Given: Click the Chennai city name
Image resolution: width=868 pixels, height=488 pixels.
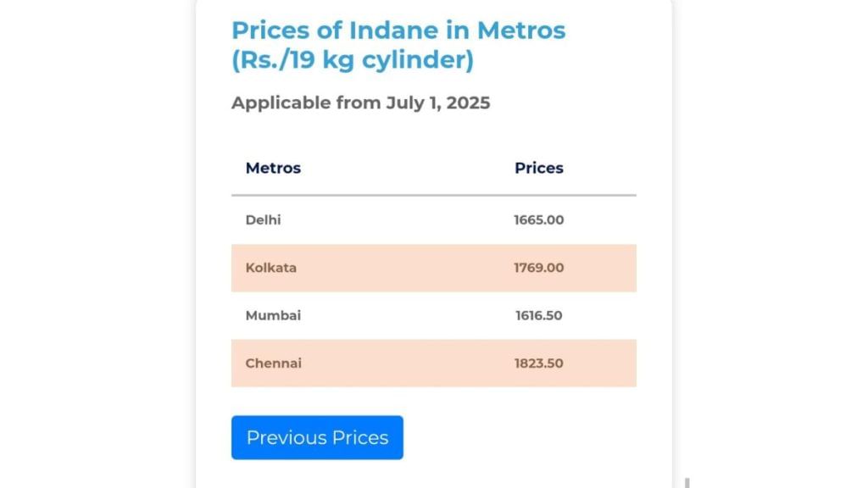Looking at the screenshot, I should (x=274, y=363).
